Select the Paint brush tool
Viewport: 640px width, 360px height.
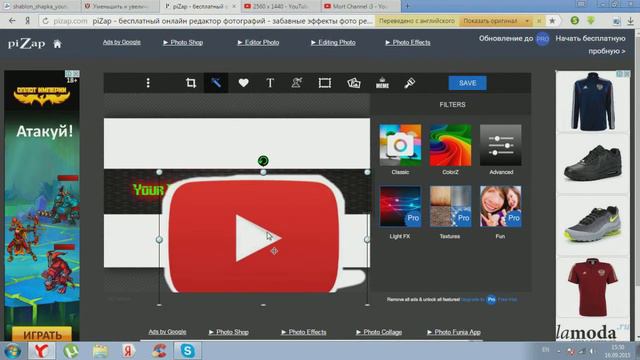click(409, 83)
